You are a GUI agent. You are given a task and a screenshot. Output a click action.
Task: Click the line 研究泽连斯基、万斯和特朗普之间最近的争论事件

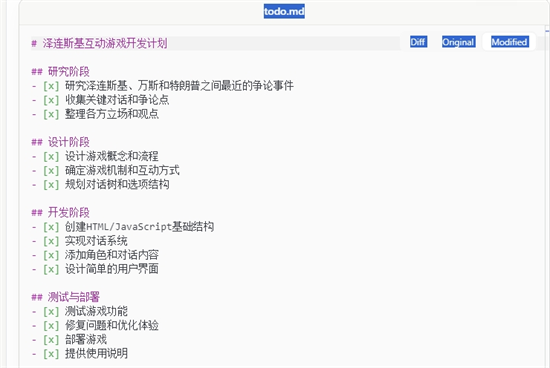pos(179,86)
